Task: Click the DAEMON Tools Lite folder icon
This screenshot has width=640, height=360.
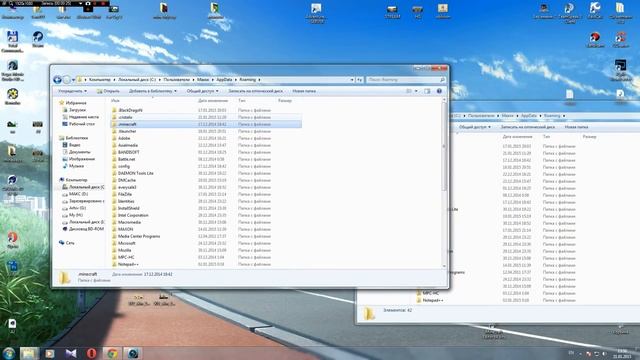Action: point(115,173)
